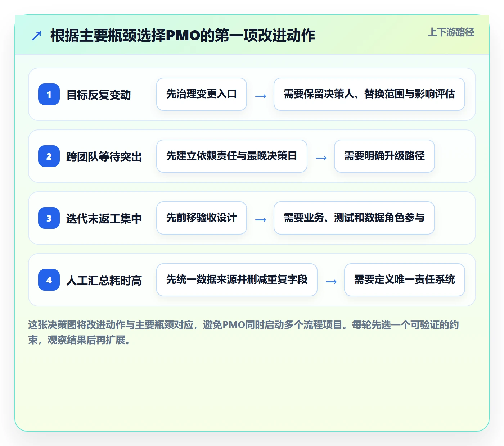Select the 目标反复变动 label
The width and height of the screenshot is (504, 446).
99,95
